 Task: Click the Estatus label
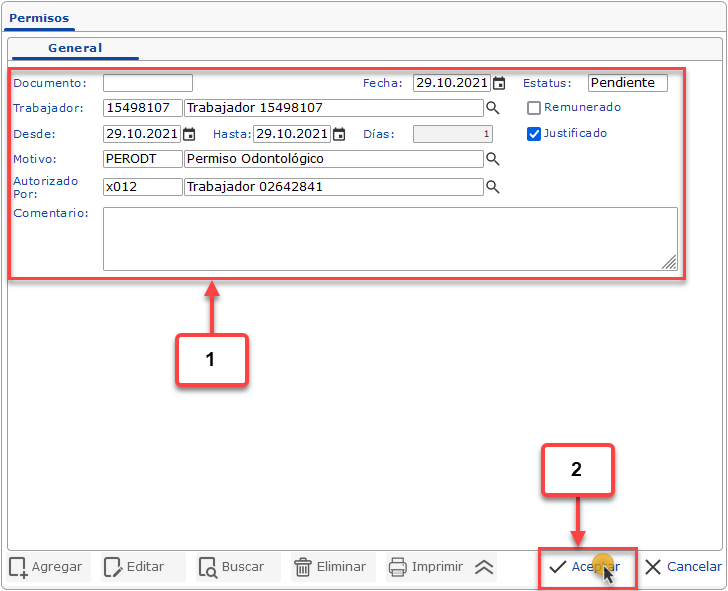(547, 84)
